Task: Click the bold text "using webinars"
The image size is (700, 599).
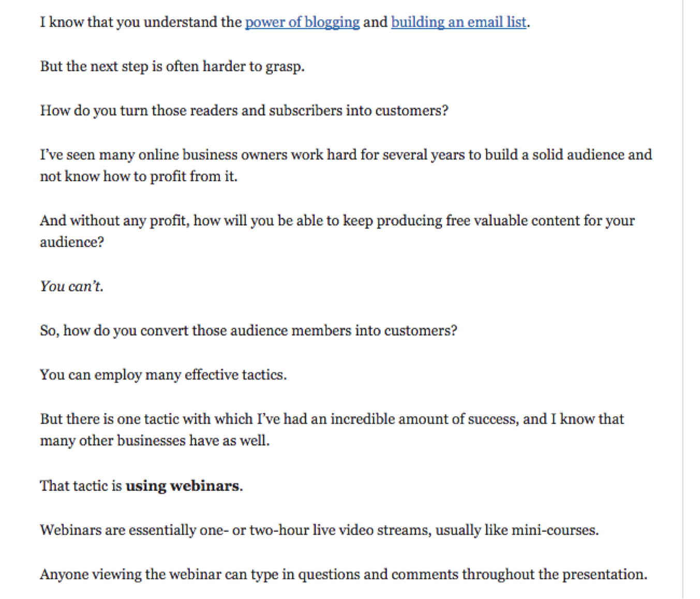Action: [183, 486]
